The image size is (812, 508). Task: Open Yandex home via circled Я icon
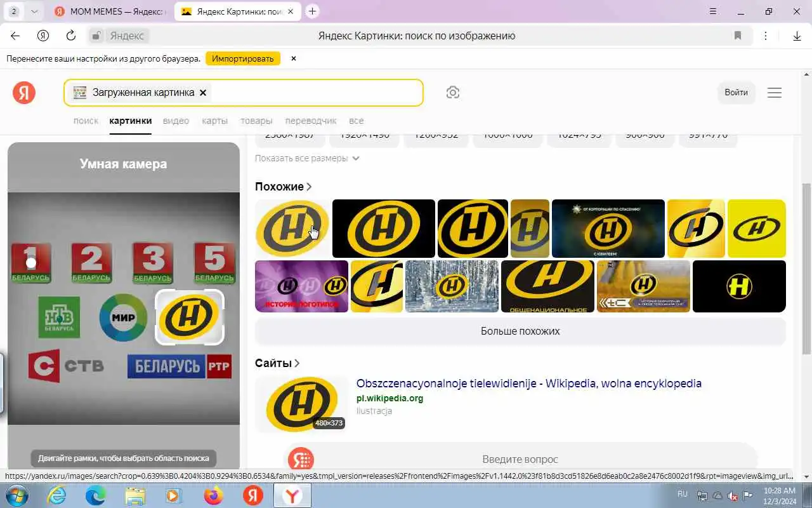(x=43, y=36)
